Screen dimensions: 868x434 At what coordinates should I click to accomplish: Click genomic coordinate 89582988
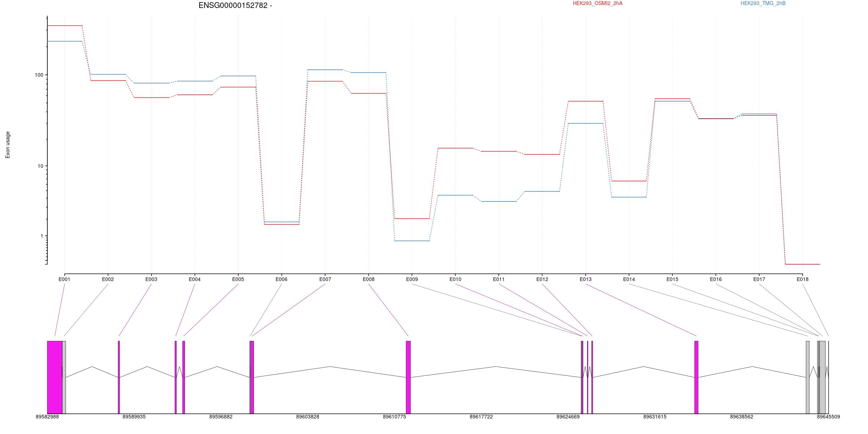(47, 417)
